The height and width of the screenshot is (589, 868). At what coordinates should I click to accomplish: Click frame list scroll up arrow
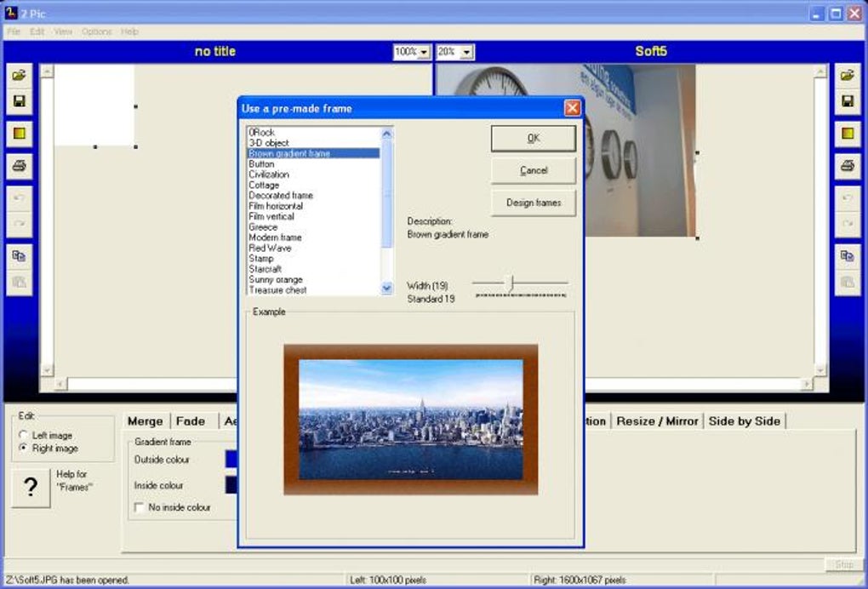click(x=386, y=134)
